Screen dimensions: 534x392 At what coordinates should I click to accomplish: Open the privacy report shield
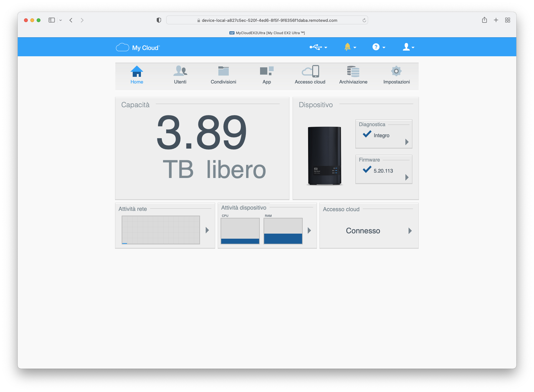159,20
